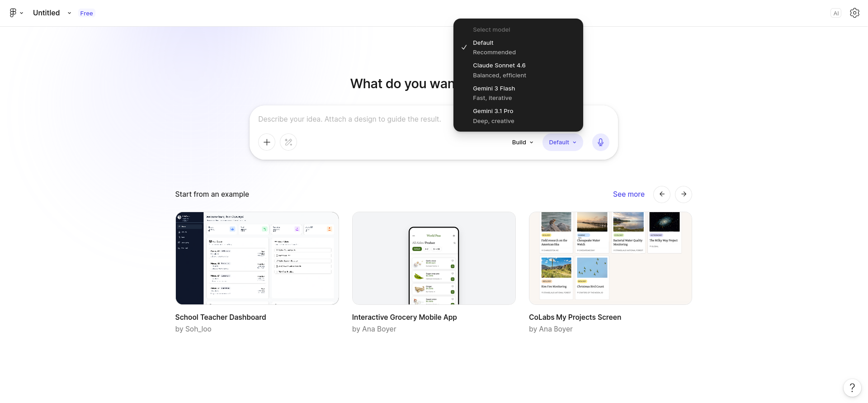Click by Ana Boyer under Grocery App

374,329
